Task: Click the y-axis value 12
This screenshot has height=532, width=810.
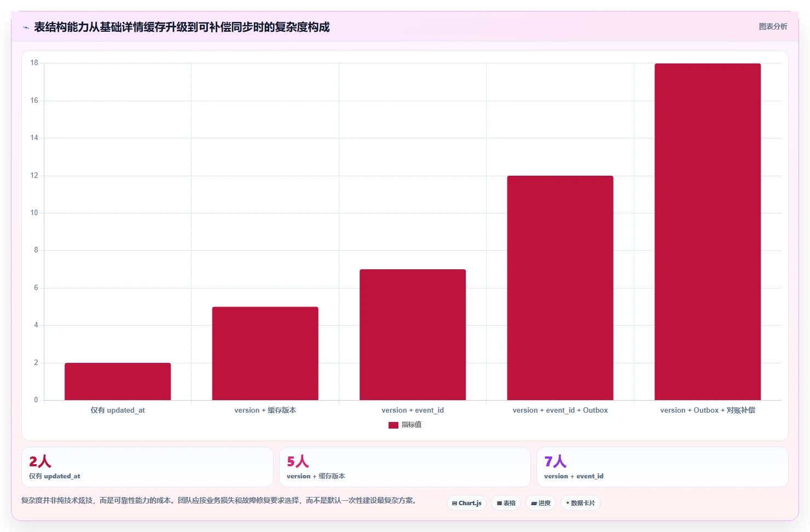Action: 34,176
